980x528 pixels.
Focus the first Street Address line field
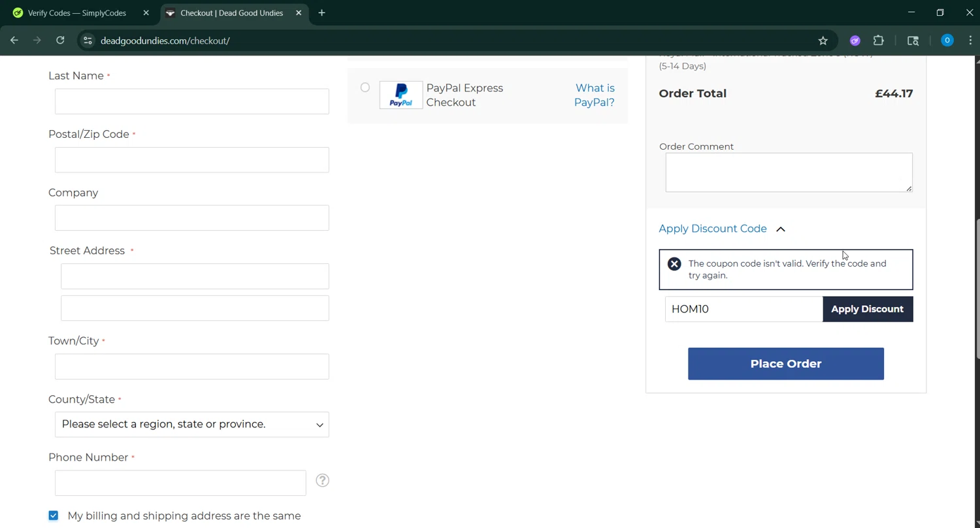tap(195, 276)
